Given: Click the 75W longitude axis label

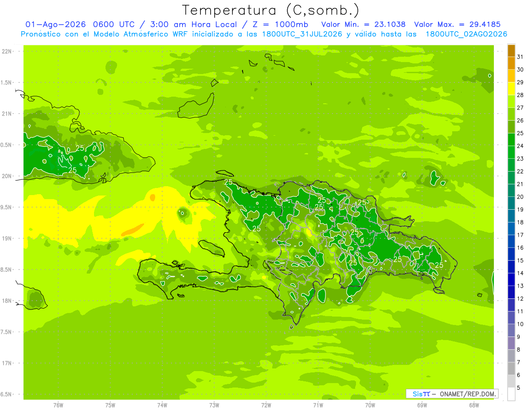Looking at the screenshot, I should point(110,405).
